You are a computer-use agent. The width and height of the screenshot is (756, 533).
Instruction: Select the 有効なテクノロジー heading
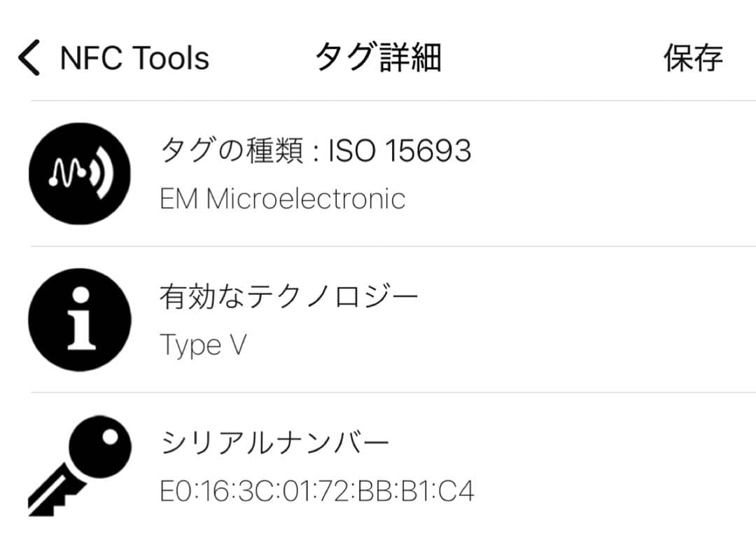[x=289, y=297]
